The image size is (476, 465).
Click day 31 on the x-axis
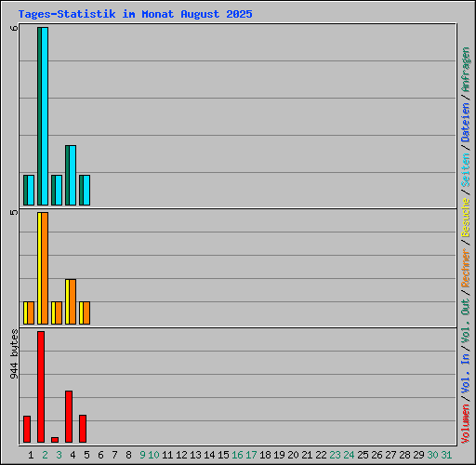point(446,455)
